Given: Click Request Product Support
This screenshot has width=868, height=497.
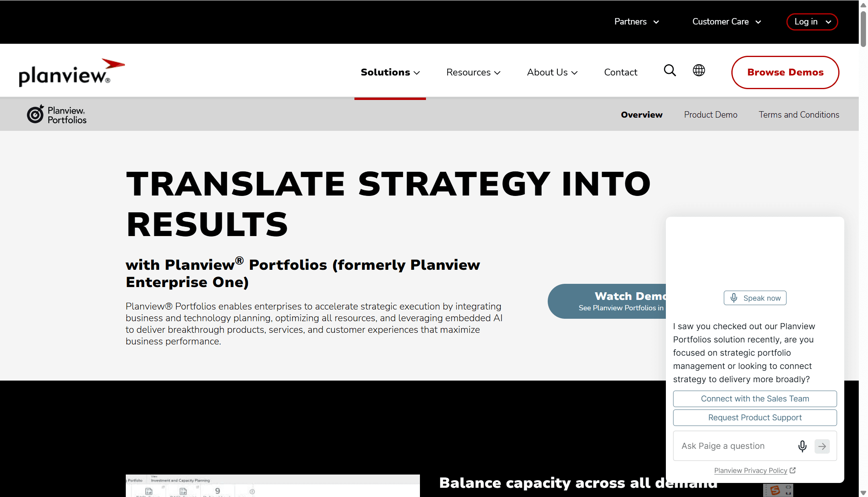Looking at the screenshot, I should click(755, 418).
